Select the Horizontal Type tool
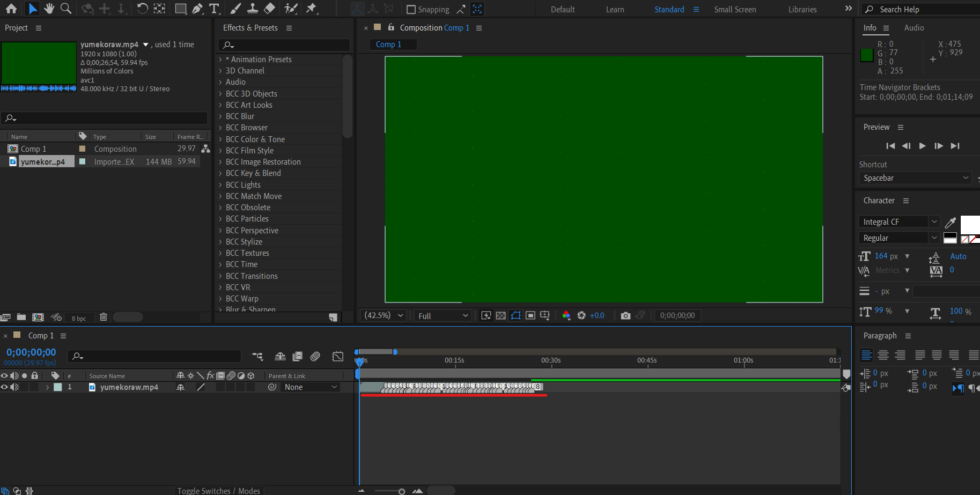 point(215,9)
